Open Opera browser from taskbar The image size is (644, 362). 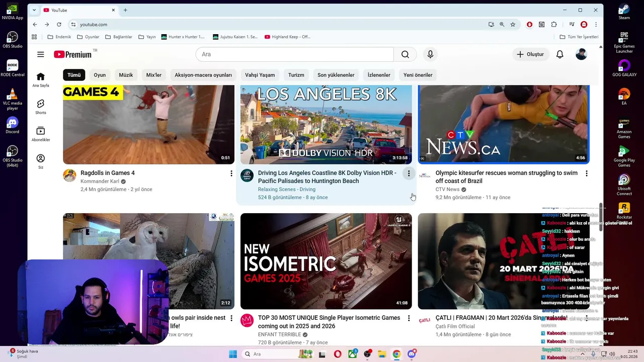coord(338,354)
